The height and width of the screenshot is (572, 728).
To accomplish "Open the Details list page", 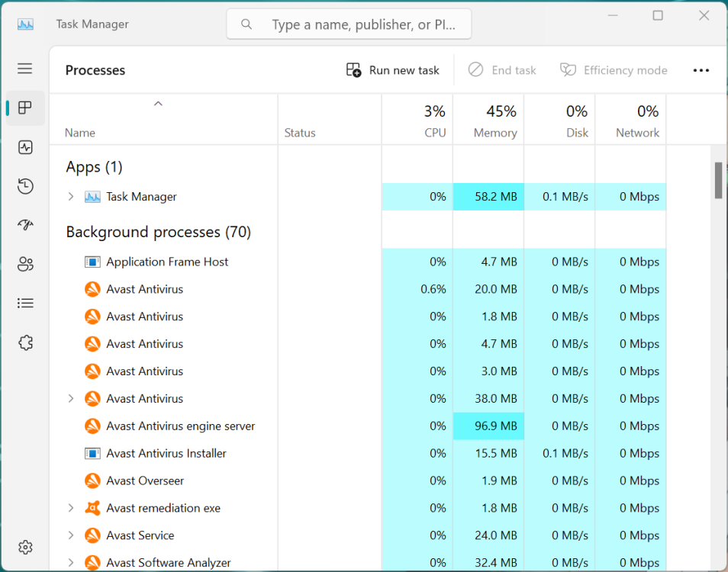I will [x=25, y=304].
